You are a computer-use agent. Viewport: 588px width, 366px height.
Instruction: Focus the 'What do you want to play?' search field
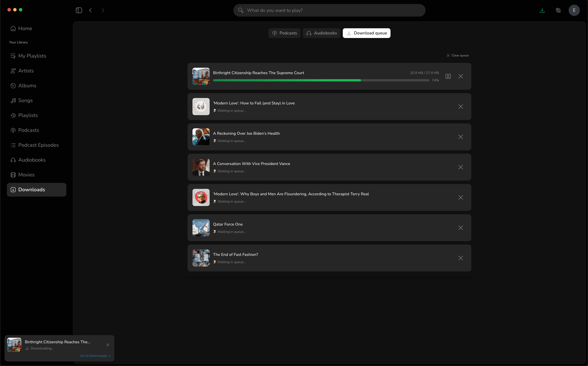pyautogui.click(x=329, y=10)
